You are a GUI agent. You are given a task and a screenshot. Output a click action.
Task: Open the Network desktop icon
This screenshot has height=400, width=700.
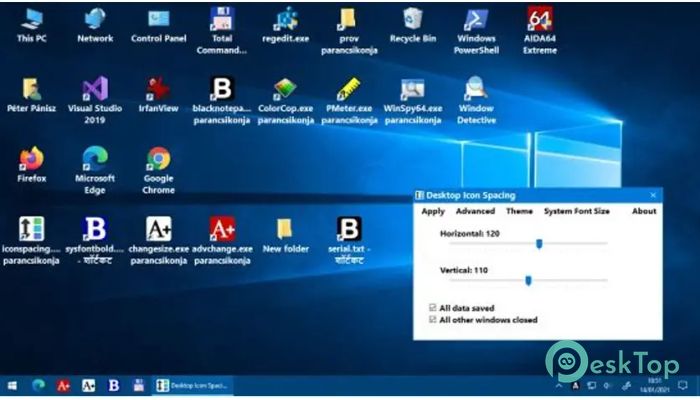click(95, 26)
